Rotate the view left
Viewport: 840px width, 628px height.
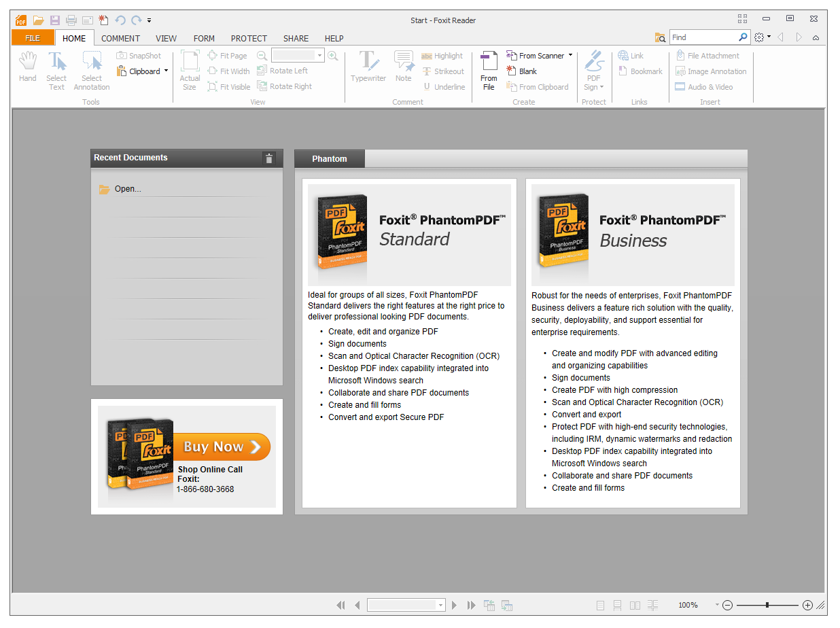[x=282, y=71]
